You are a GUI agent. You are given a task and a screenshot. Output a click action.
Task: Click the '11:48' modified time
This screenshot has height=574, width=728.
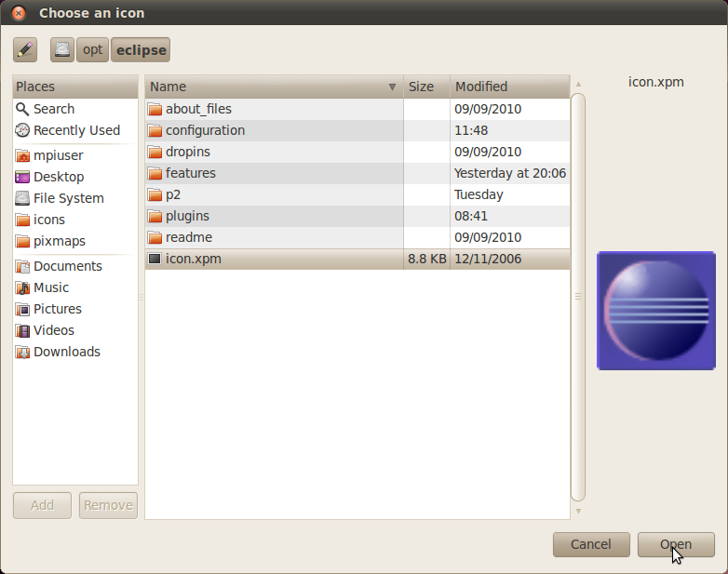pyautogui.click(x=471, y=130)
